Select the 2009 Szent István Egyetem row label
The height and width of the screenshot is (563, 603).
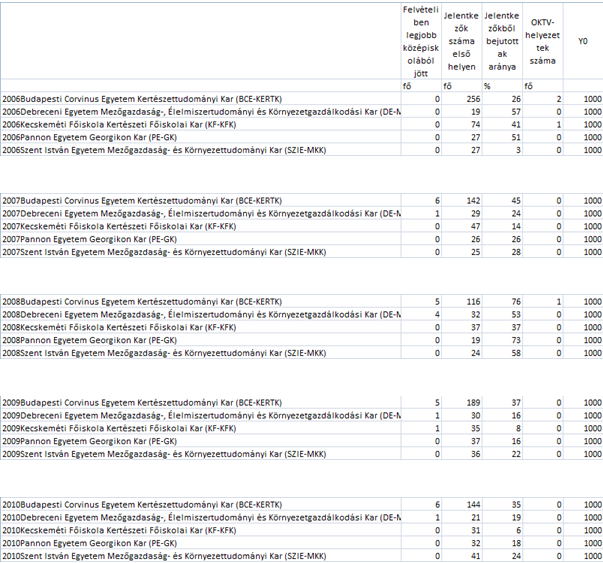coord(200,454)
